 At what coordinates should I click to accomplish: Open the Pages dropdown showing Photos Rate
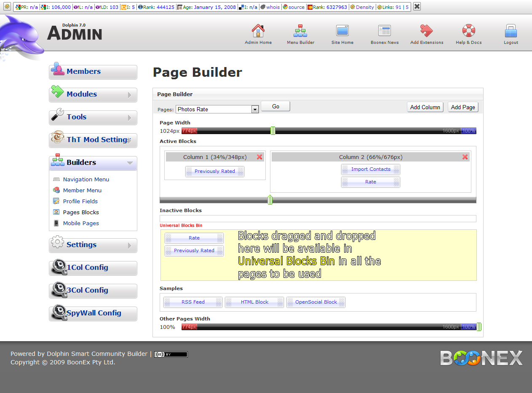point(217,109)
